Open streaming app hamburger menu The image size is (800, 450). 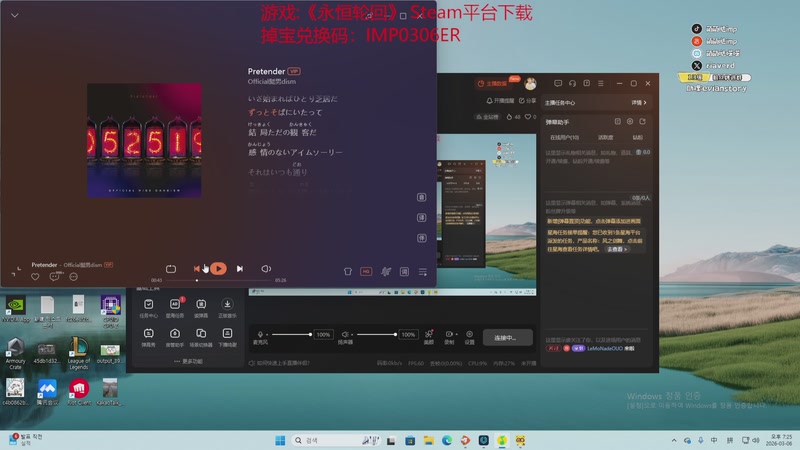point(601,83)
